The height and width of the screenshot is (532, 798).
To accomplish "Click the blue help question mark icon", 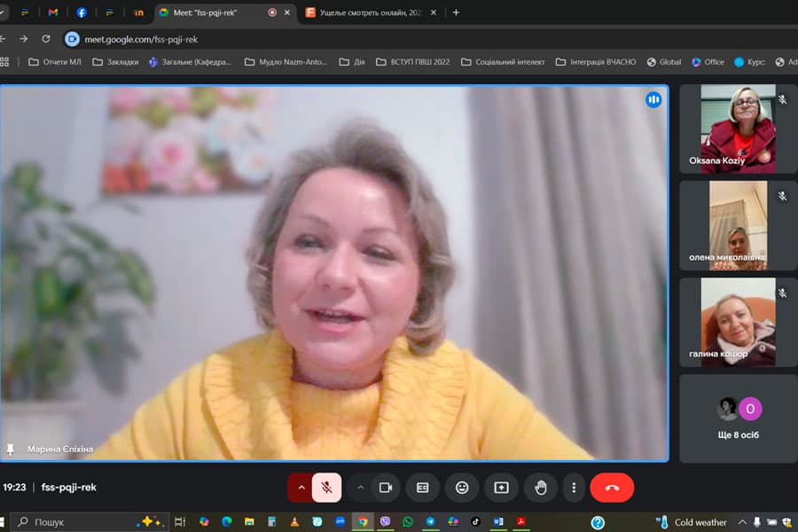I will point(598,522).
